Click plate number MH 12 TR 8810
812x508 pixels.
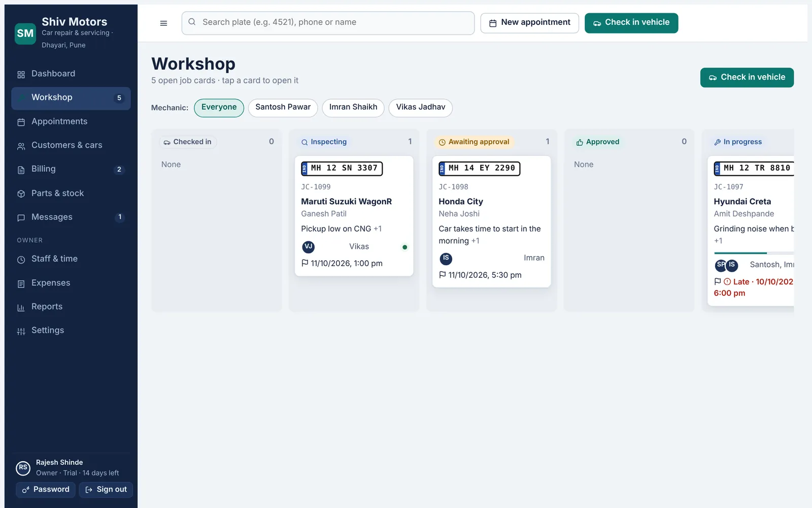[x=754, y=169]
